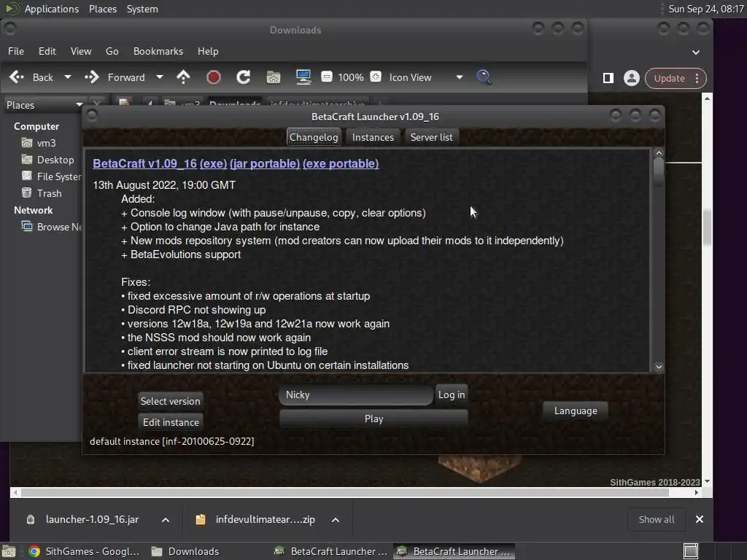The width and height of the screenshot is (747, 560).
Task: Switch to the Server list tab
Action: pyautogui.click(x=432, y=137)
